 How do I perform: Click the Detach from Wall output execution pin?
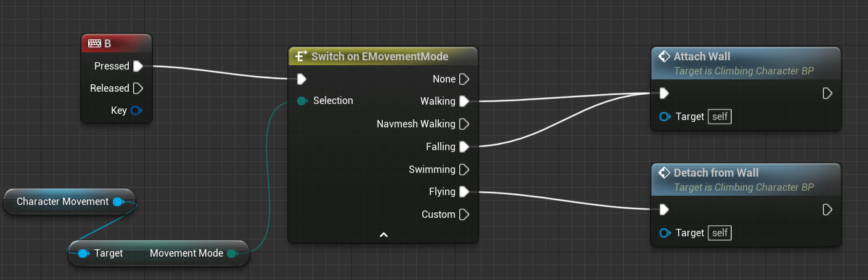click(x=827, y=210)
